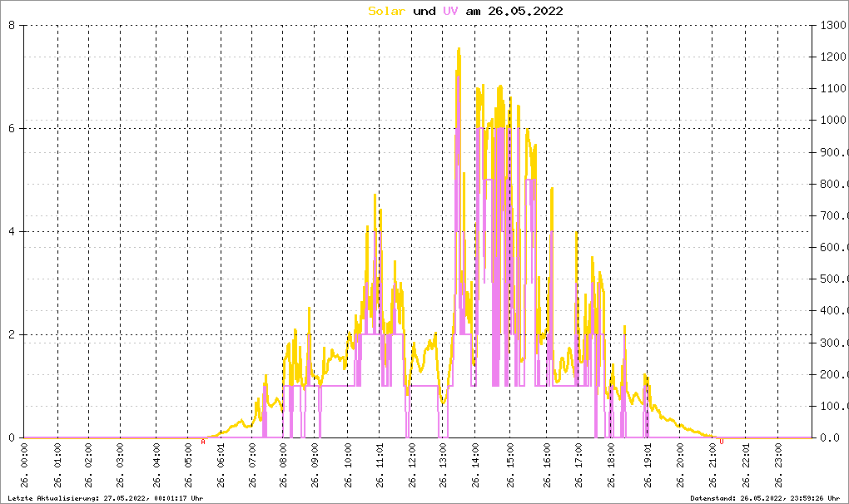Image resolution: width=849 pixels, height=504 pixels.
Task: Click time label "26. 00:00"
Action: (24, 465)
